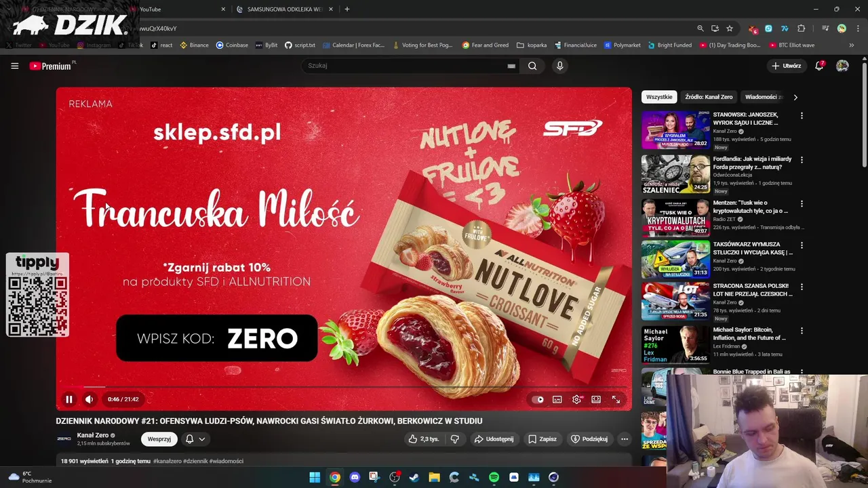This screenshot has height=488, width=868.
Task: Open YouTube notifications bell
Action: coord(819,66)
